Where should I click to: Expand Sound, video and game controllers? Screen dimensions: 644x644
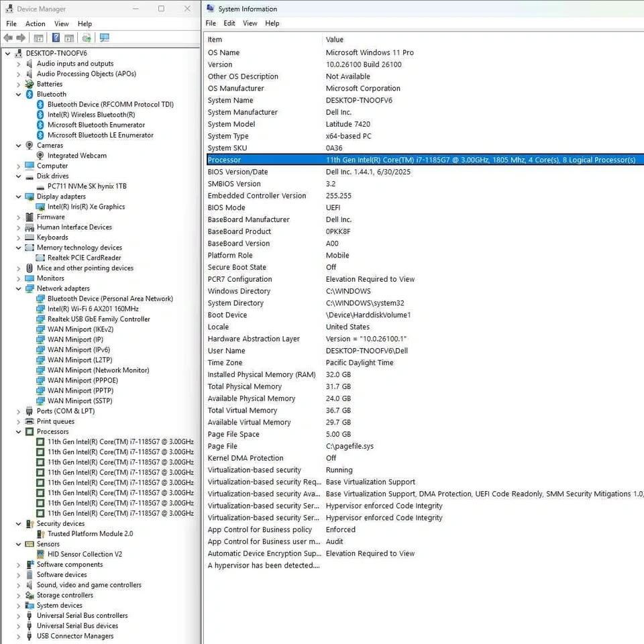[19, 585]
